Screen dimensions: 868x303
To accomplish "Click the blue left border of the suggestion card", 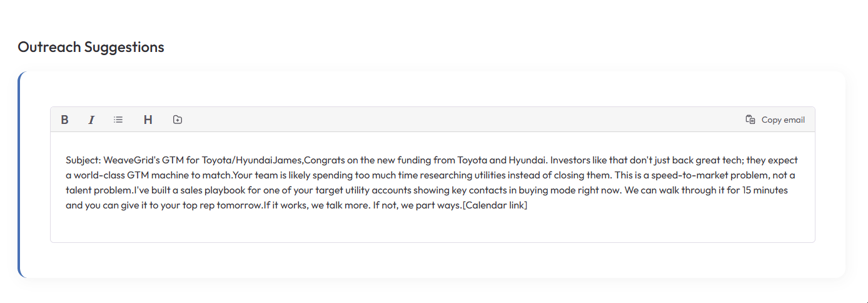I will [x=19, y=175].
